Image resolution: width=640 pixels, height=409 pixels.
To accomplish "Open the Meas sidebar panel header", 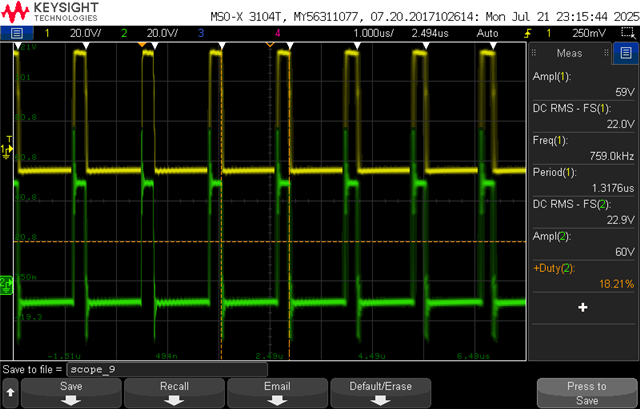I will point(569,53).
